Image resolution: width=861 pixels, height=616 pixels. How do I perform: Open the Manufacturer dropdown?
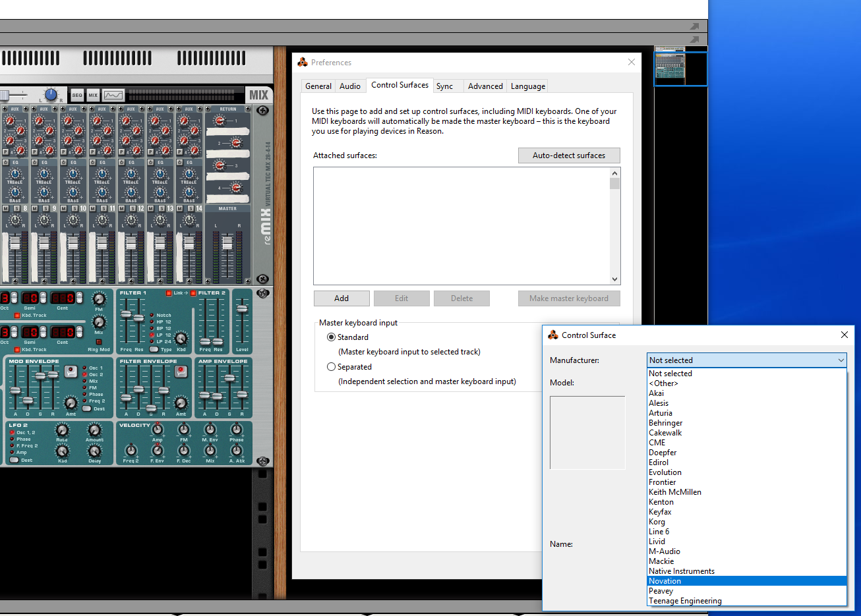[x=747, y=360]
